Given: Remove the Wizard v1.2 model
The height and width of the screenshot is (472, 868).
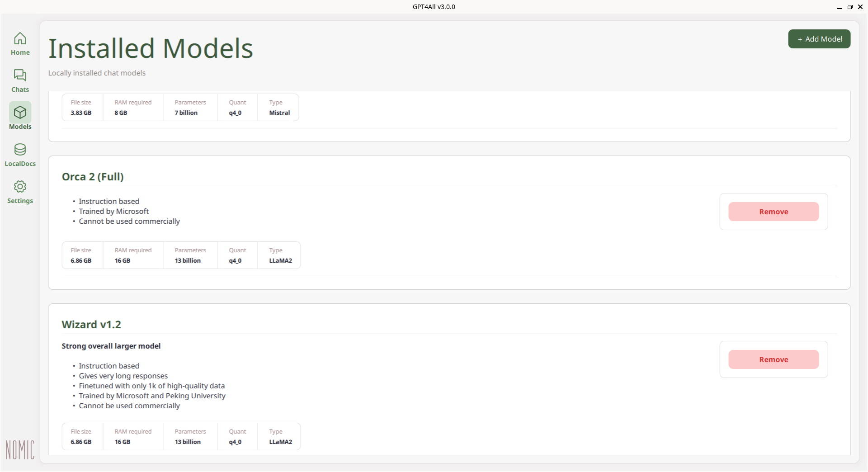Looking at the screenshot, I should coord(774,359).
